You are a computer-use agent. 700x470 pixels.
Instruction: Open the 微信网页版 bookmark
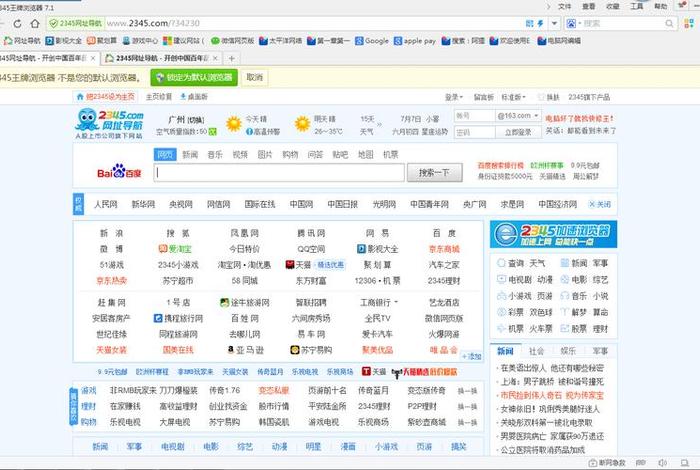click(x=233, y=41)
